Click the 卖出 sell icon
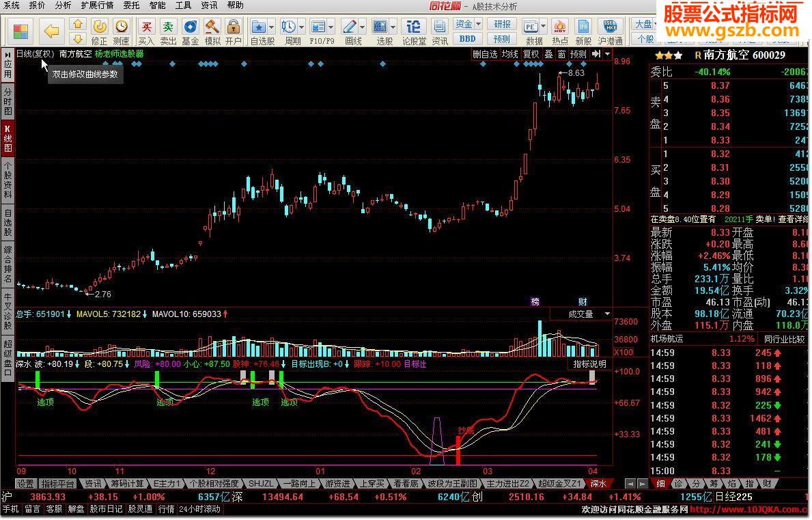 coord(168,26)
